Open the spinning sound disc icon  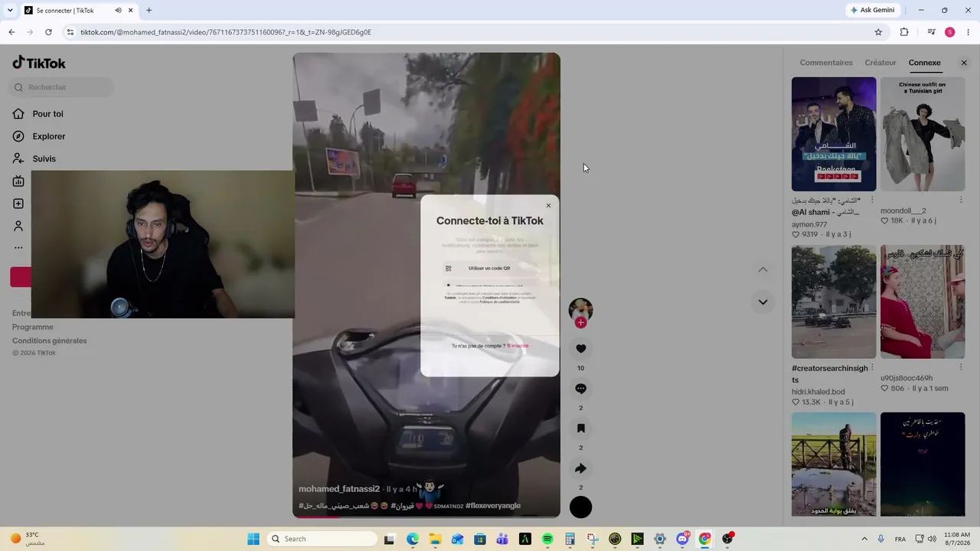[581, 507]
